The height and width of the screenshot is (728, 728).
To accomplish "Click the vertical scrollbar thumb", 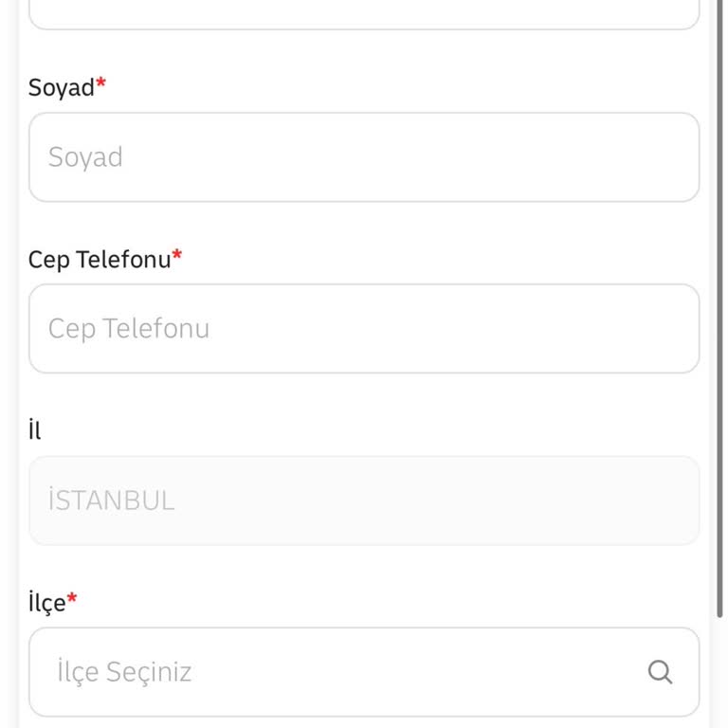I will coord(720,303).
